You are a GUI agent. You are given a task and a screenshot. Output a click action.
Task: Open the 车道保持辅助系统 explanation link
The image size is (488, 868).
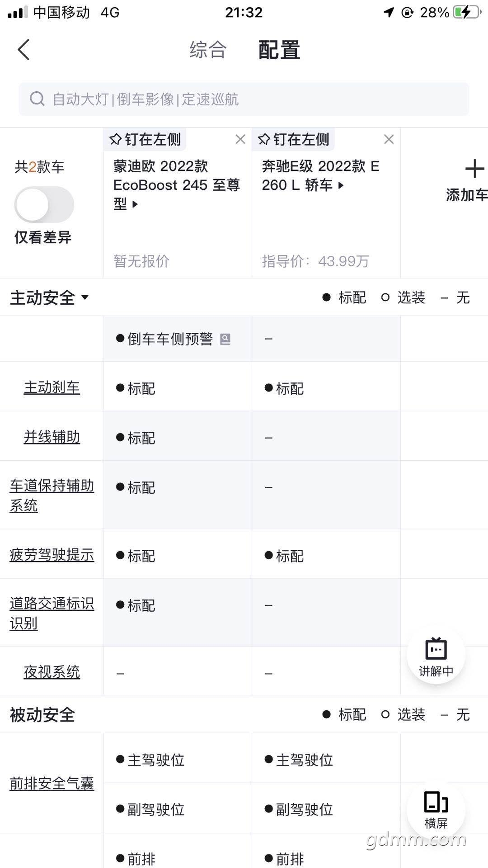coord(52,495)
